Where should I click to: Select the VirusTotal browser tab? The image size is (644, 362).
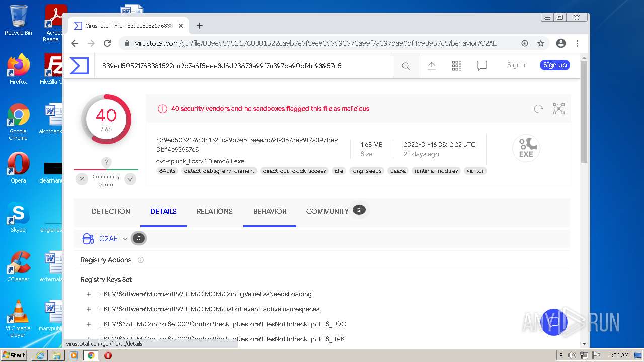coord(129,26)
